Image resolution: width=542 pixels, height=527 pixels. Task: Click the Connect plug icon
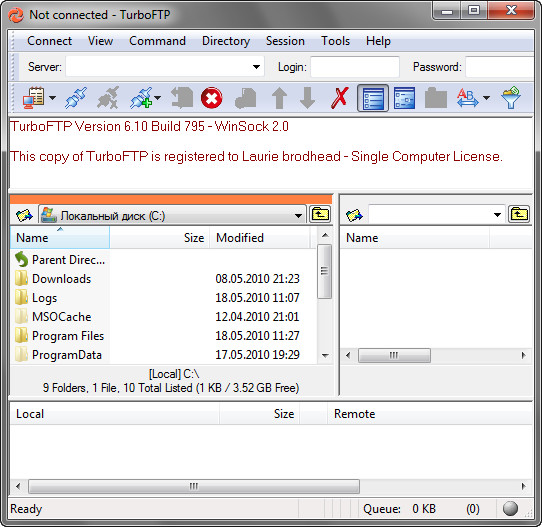76,98
